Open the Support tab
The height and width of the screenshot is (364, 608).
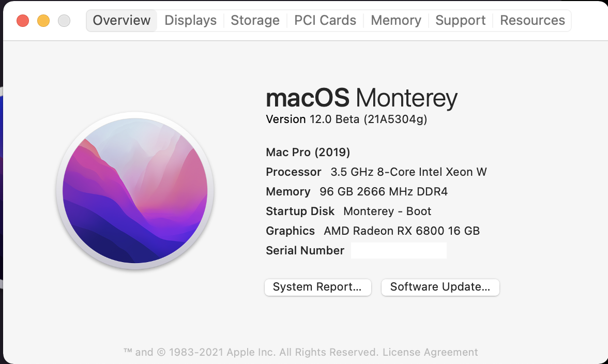pyautogui.click(x=460, y=21)
